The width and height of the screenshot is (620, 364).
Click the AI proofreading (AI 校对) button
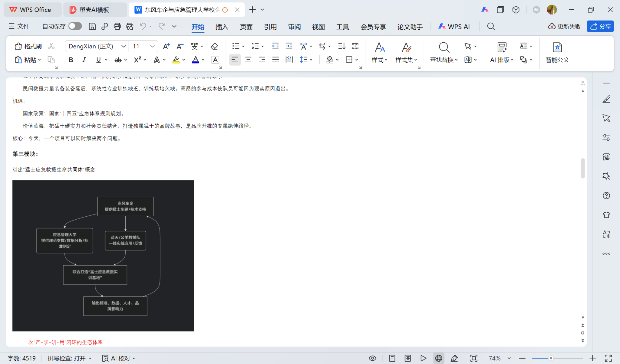pos(118,358)
